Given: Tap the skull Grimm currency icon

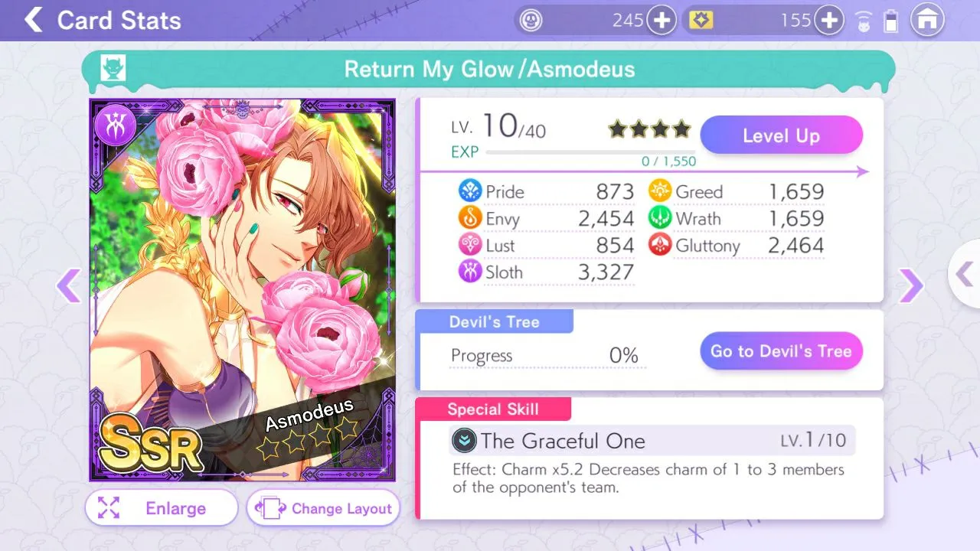Looking at the screenshot, I should click(x=531, y=20).
